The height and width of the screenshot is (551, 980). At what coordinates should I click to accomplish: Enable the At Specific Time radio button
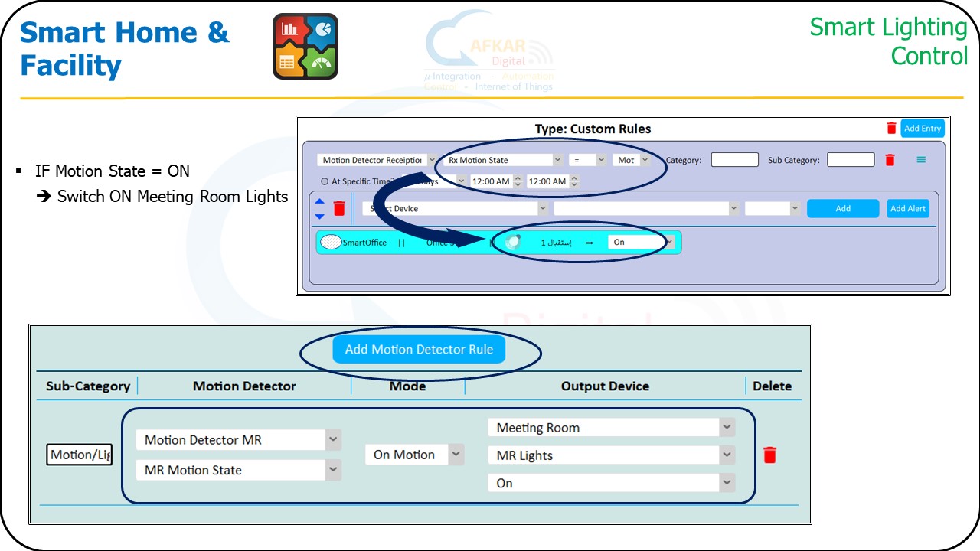(x=325, y=182)
